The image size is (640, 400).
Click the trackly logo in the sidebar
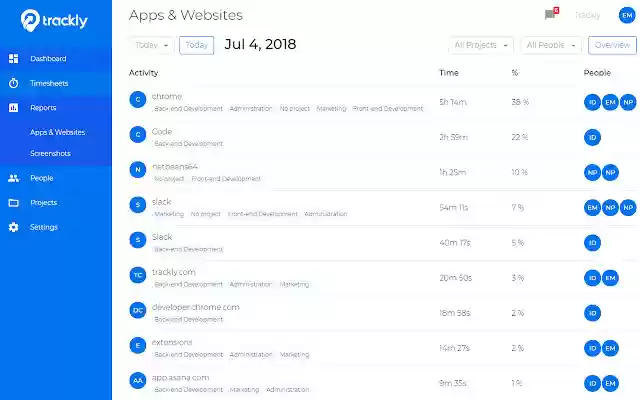(54, 20)
